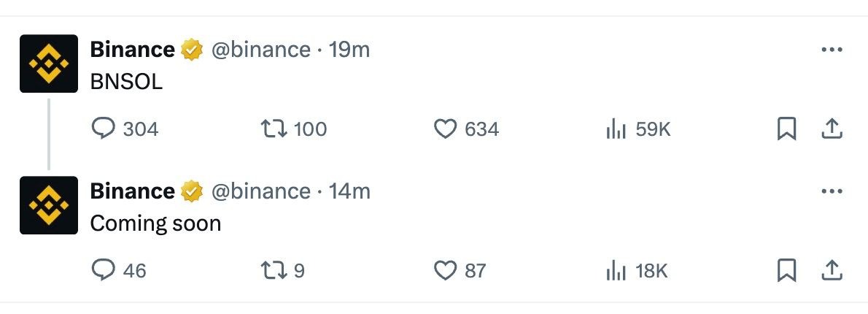Bookmark the Coming soon tweet
Viewport: 868px width, 314px height.
point(786,271)
